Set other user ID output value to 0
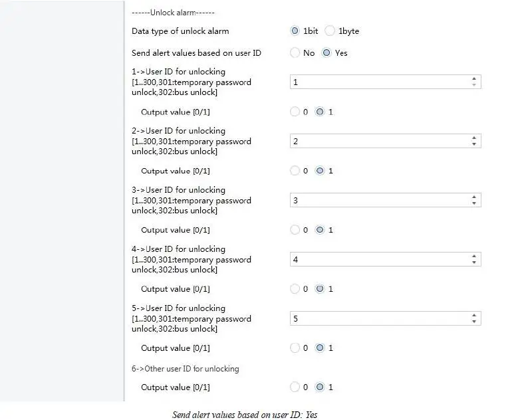 [x=295, y=387]
